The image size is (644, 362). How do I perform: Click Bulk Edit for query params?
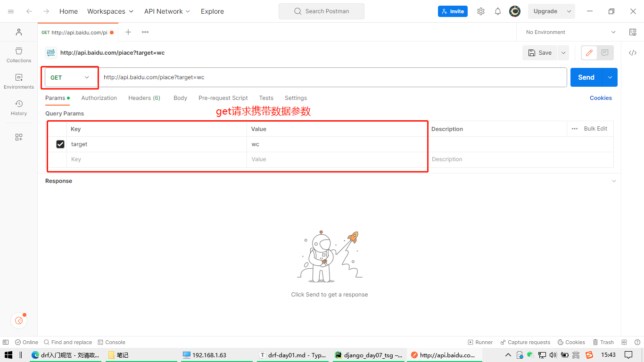[x=595, y=129]
